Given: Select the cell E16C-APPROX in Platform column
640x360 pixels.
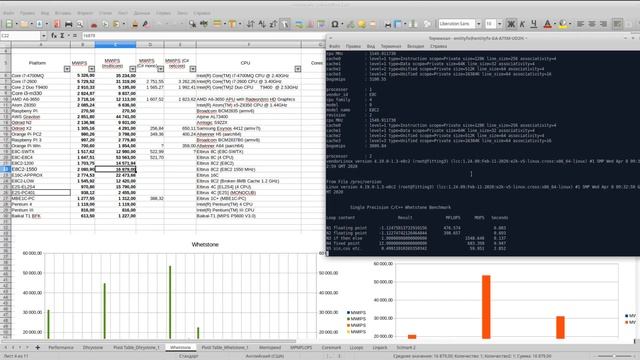Looking at the screenshot, I should click(x=41, y=175).
